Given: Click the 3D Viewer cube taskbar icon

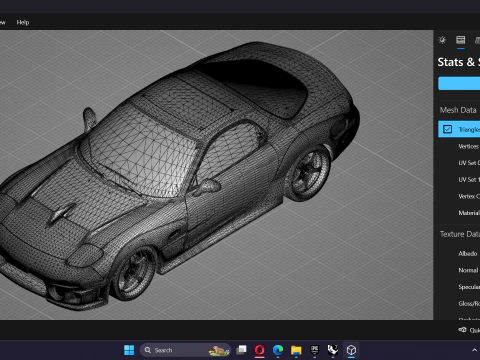Looking at the screenshot, I should pyautogui.click(x=351, y=350).
